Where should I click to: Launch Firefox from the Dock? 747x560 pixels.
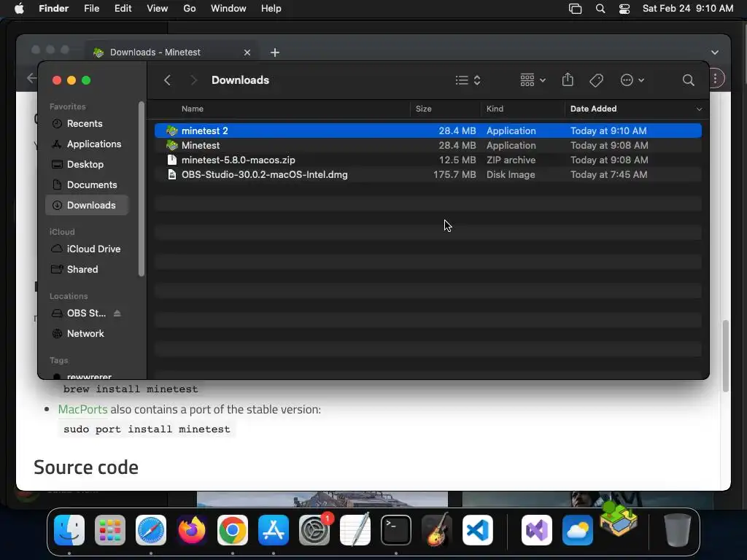(x=192, y=530)
